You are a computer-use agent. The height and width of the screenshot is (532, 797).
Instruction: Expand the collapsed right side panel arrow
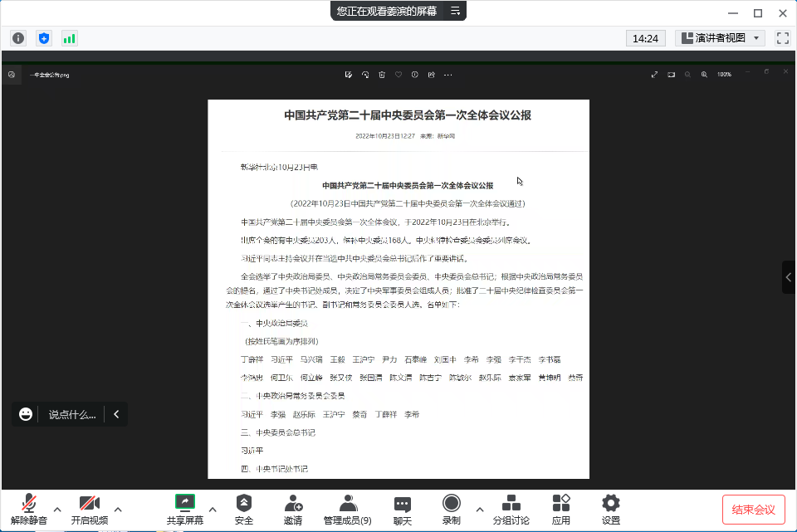pyautogui.click(x=789, y=277)
